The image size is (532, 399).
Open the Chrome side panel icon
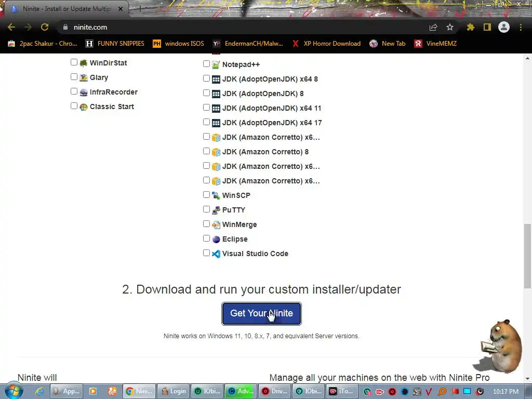pyautogui.click(x=487, y=27)
